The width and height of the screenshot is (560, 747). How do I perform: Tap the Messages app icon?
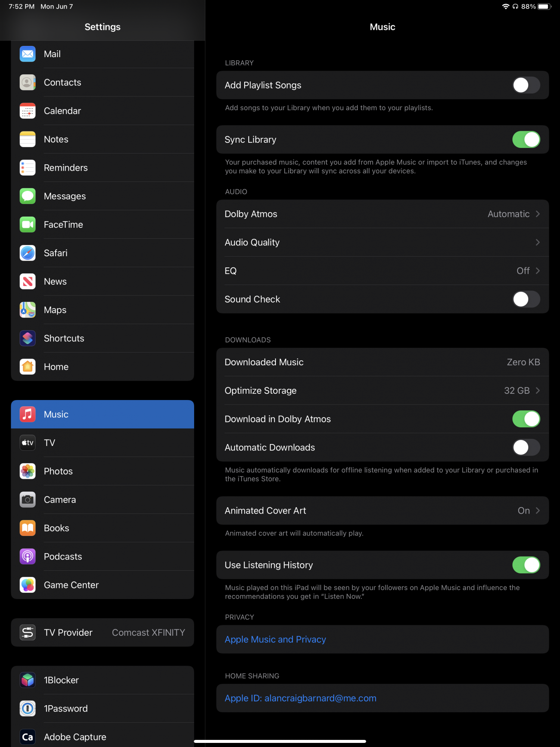click(28, 196)
